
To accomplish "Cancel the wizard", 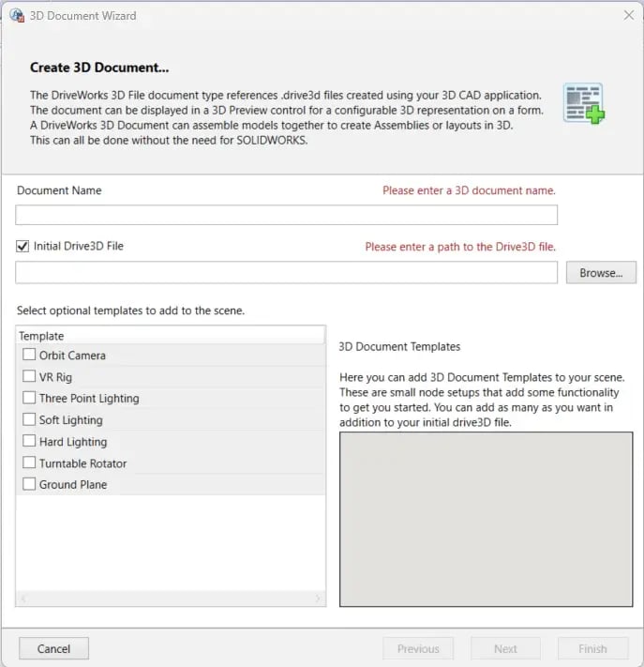I will point(53,648).
